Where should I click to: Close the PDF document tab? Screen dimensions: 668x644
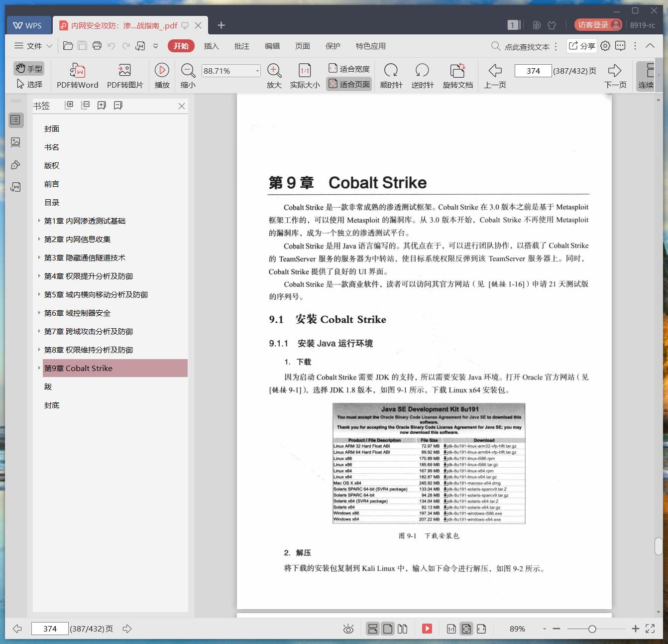pos(198,25)
